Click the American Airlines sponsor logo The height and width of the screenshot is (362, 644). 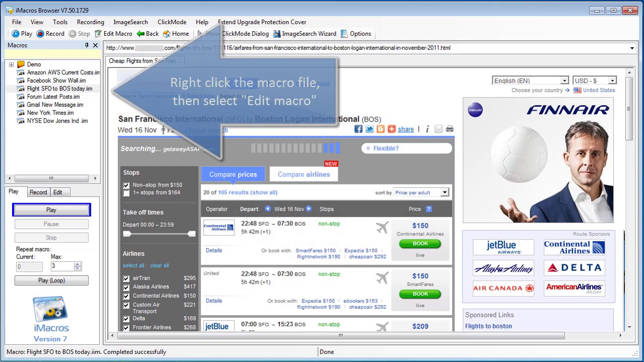(x=574, y=288)
